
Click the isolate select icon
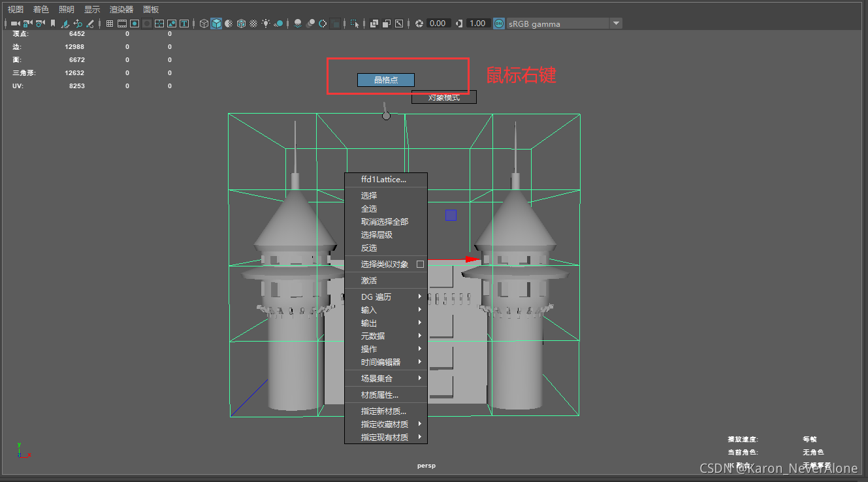click(355, 24)
